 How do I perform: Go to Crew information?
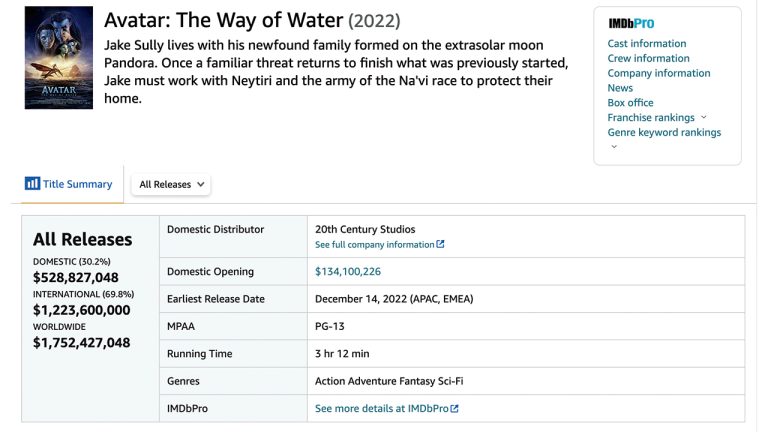[x=648, y=59]
